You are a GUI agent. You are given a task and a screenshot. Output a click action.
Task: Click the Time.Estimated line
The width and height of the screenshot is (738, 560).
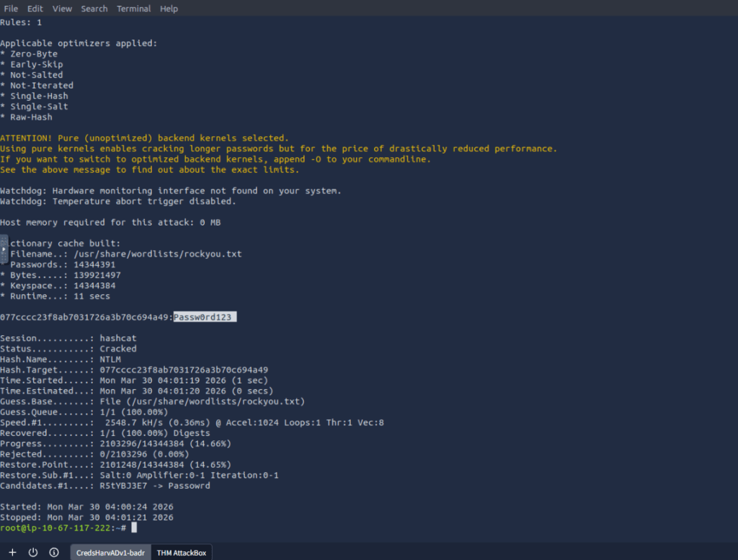coord(136,391)
